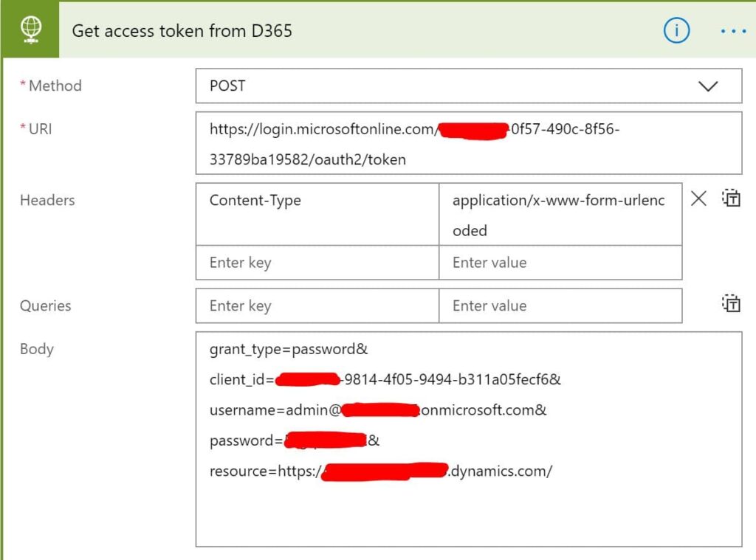Screen dimensions: 756x560
Task: Click the 'password=' line in Body
Action: [295, 440]
